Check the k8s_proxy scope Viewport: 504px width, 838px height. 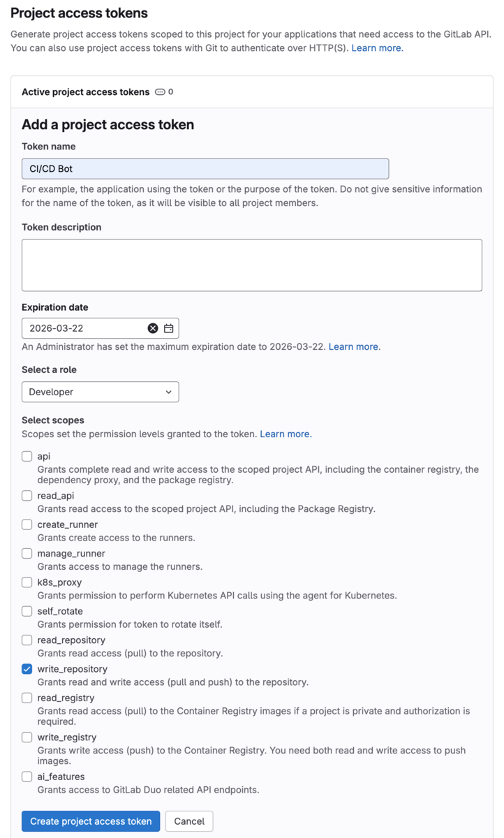27,582
